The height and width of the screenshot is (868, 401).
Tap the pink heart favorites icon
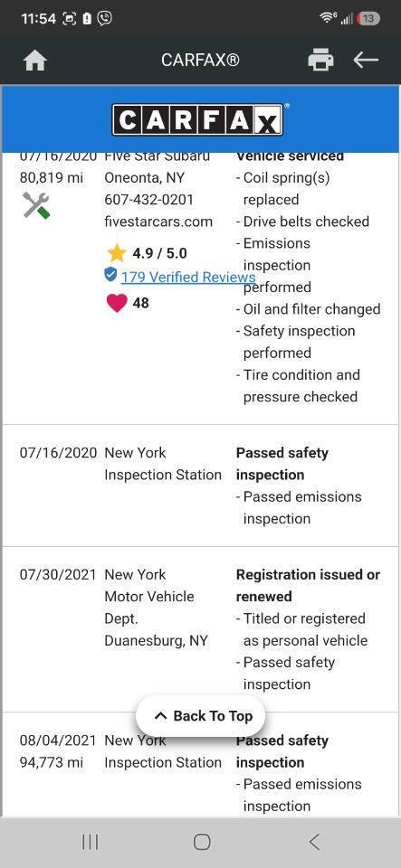click(116, 303)
